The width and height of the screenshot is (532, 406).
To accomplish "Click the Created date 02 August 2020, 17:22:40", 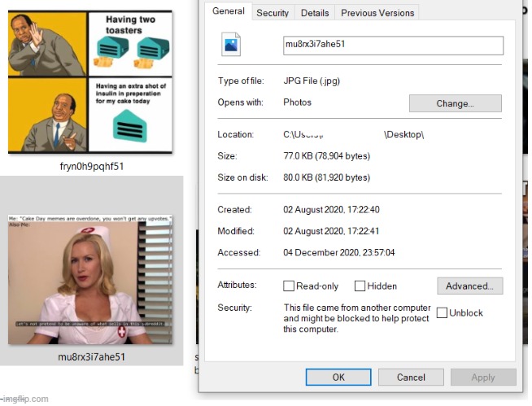I will tap(331, 209).
